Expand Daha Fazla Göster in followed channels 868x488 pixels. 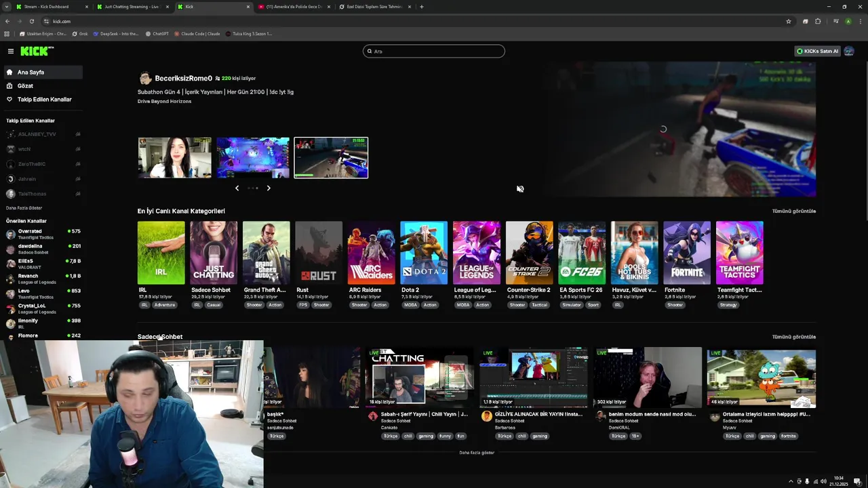click(x=24, y=208)
